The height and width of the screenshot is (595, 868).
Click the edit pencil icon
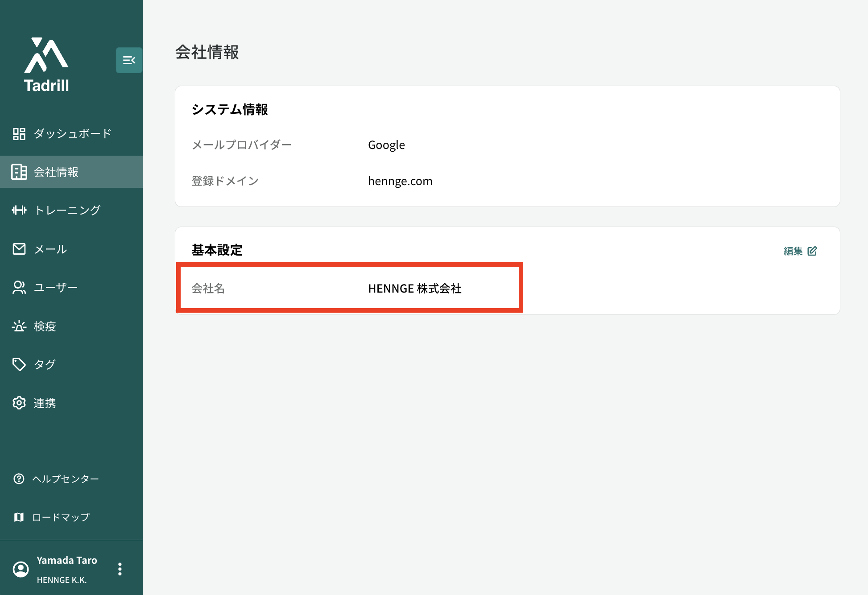812,251
